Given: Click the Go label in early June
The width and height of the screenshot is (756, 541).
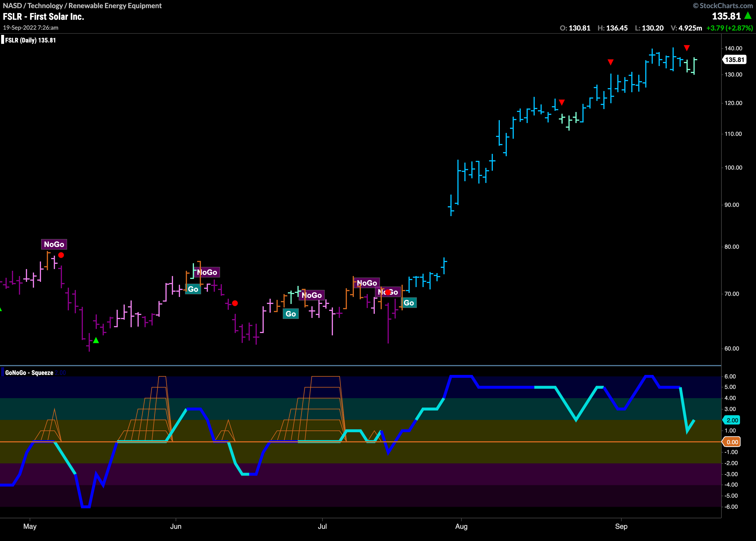Looking at the screenshot, I should coord(193,289).
